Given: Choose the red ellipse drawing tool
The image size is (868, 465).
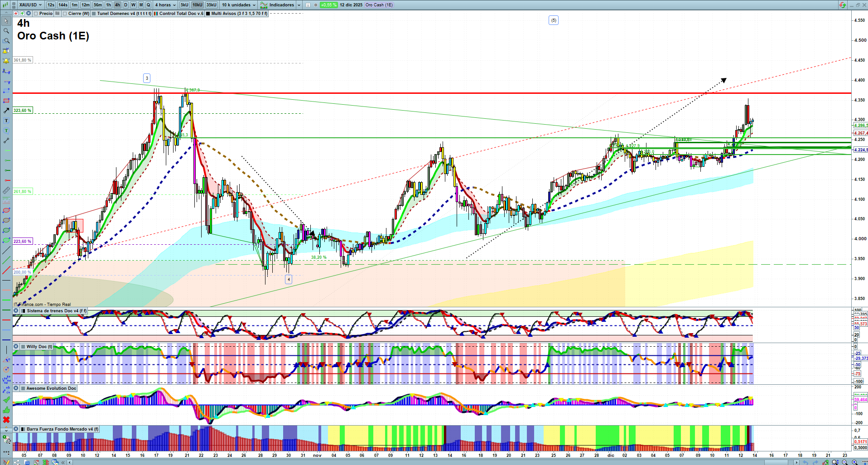Looking at the screenshot, I should [x=6, y=210].
